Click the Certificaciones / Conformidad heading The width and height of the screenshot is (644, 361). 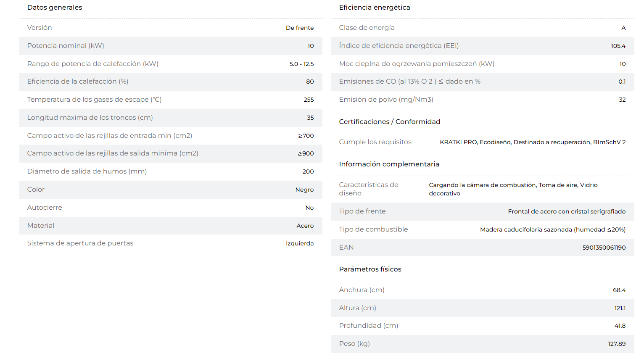[390, 122]
